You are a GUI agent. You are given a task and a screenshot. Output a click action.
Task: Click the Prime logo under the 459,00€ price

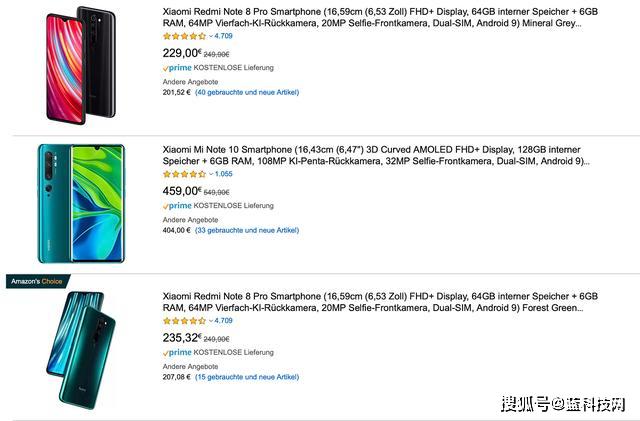coord(177,205)
